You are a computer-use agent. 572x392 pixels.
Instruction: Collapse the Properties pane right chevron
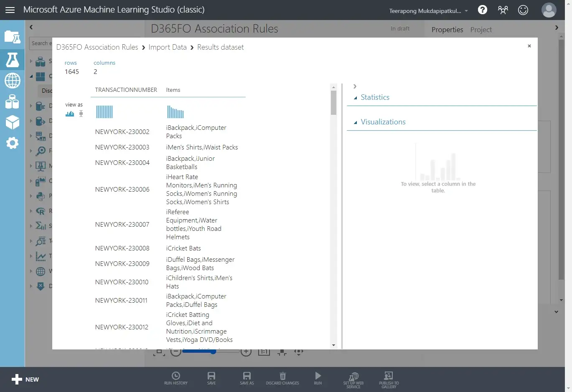click(557, 28)
